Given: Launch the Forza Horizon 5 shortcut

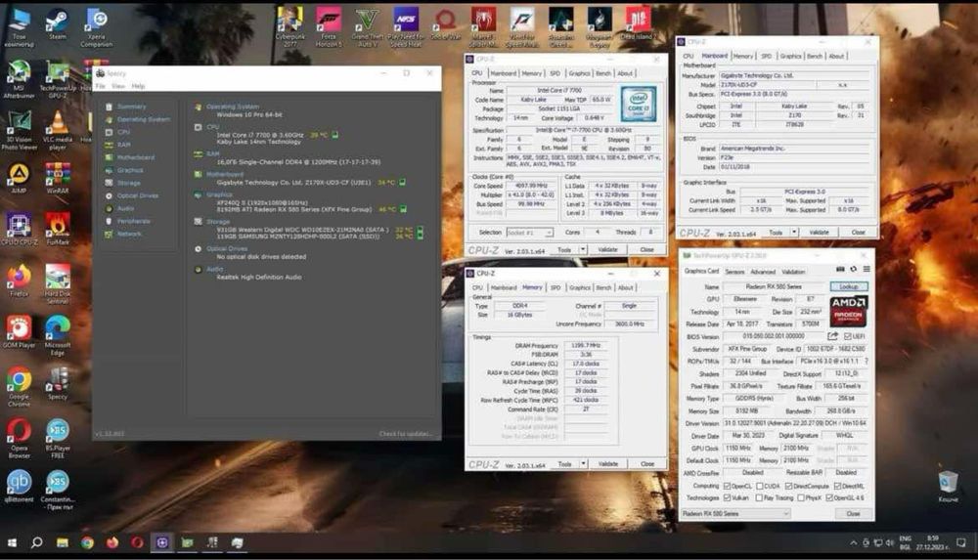Looking at the screenshot, I should (x=329, y=26).
